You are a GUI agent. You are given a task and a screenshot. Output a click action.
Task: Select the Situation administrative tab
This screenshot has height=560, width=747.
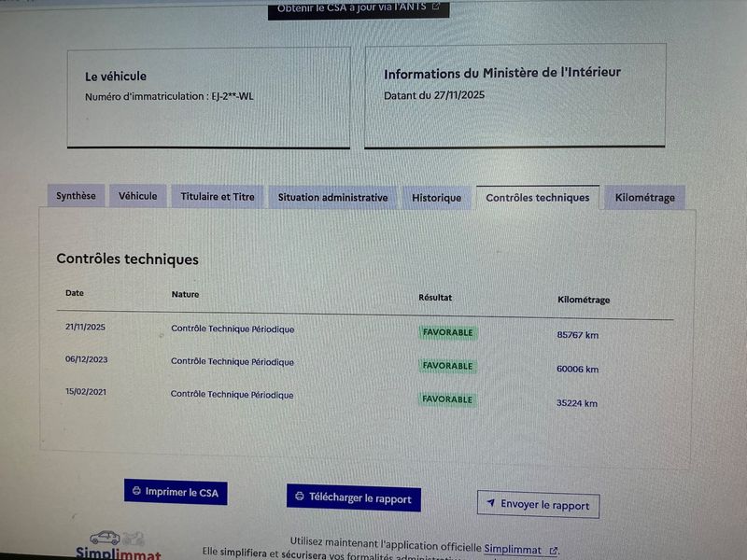click(332, 198)
